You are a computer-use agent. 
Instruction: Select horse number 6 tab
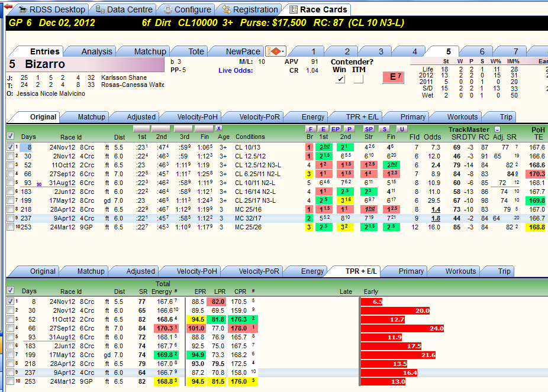pos(482,51)
